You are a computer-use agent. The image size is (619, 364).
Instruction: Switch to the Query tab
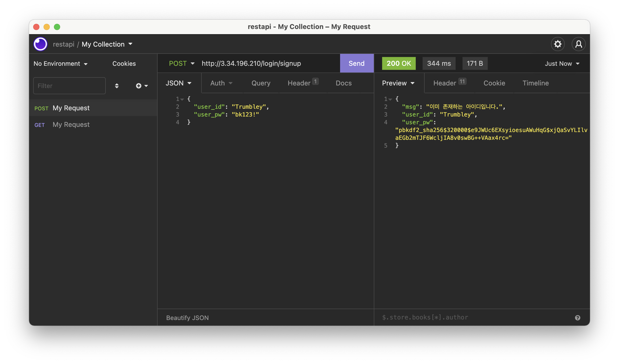[261, 83]
